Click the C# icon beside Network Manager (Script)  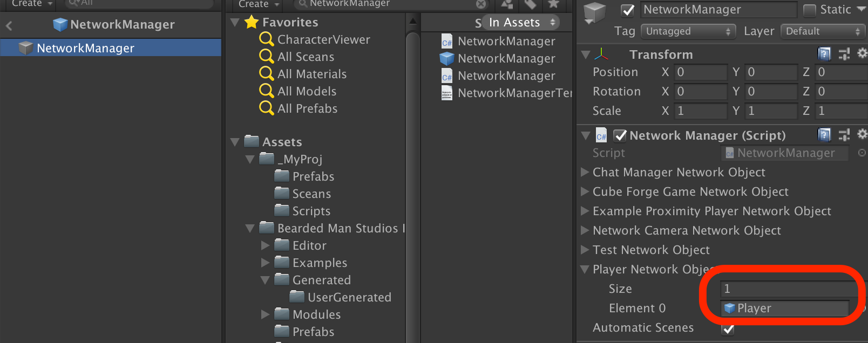(x=601, y=135)
